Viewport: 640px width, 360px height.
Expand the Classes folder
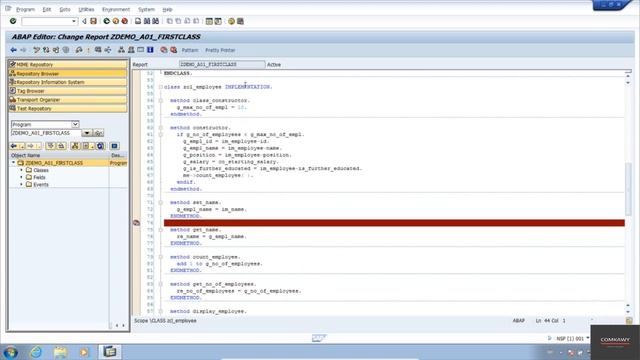[22, 170]
